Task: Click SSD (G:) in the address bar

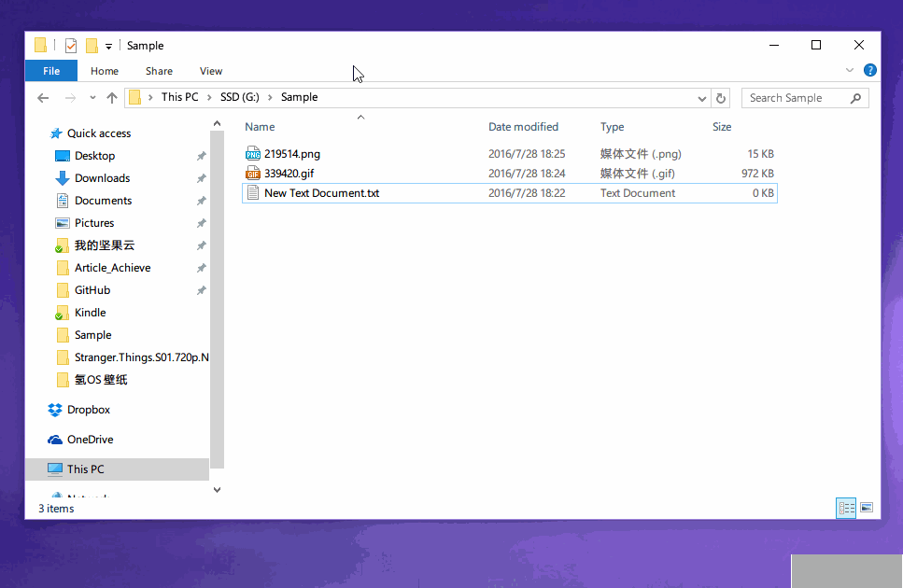Action: (x=240, y=97)
